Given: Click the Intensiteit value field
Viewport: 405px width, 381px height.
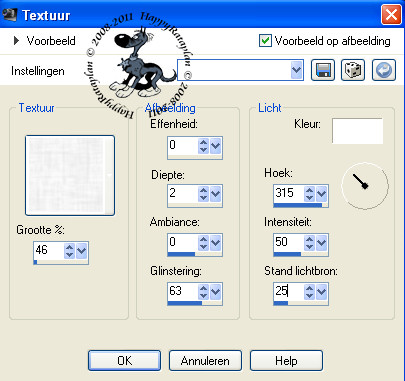Looking at the screenshot, I should click(288, 243).
